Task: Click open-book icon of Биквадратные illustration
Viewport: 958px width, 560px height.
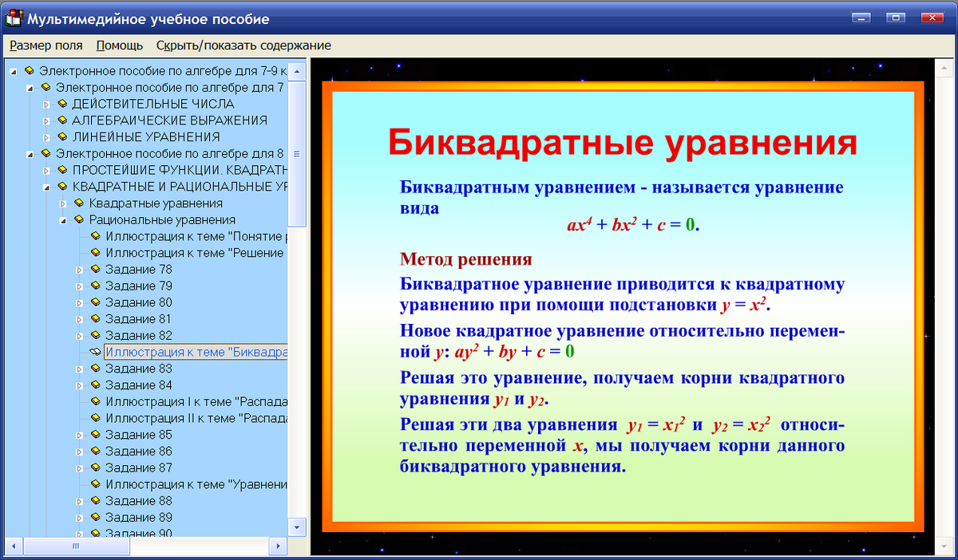Action: click(x=96, y=352)
